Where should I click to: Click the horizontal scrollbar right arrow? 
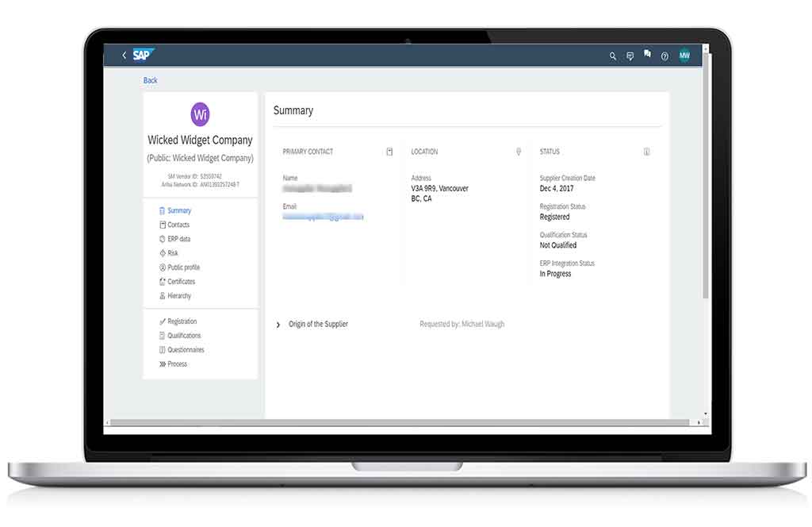[699, 422]
